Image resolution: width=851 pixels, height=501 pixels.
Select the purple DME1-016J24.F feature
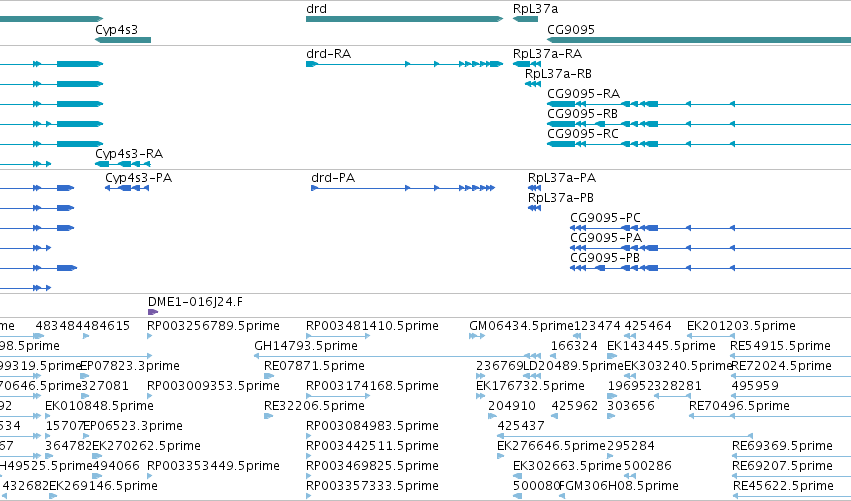[153, 312]
